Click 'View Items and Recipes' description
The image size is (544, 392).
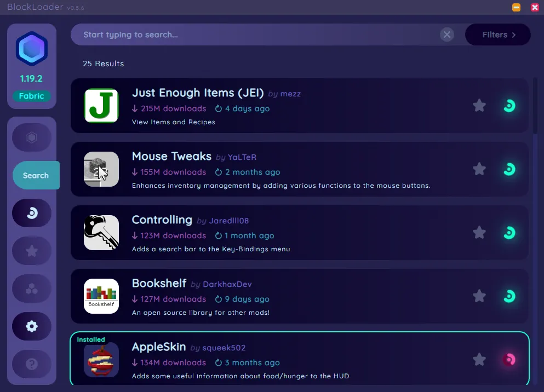pos(174,122)
